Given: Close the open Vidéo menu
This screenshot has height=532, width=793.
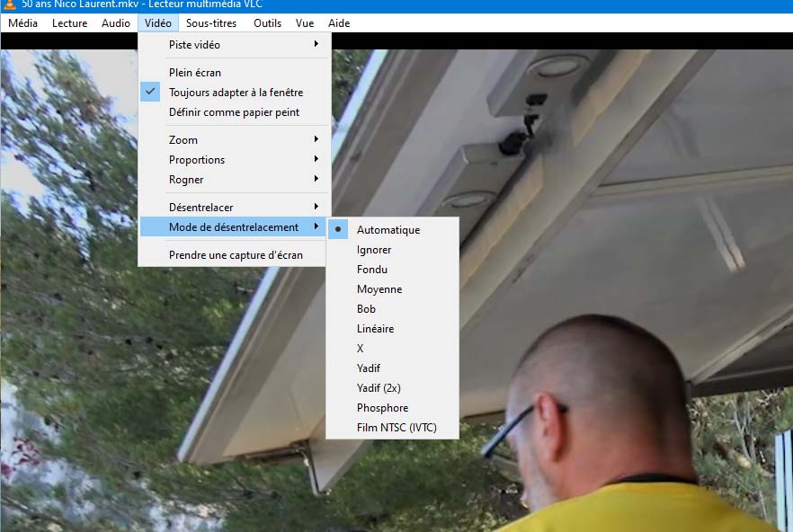Looking at the screenshot, I should coord(158,23).
